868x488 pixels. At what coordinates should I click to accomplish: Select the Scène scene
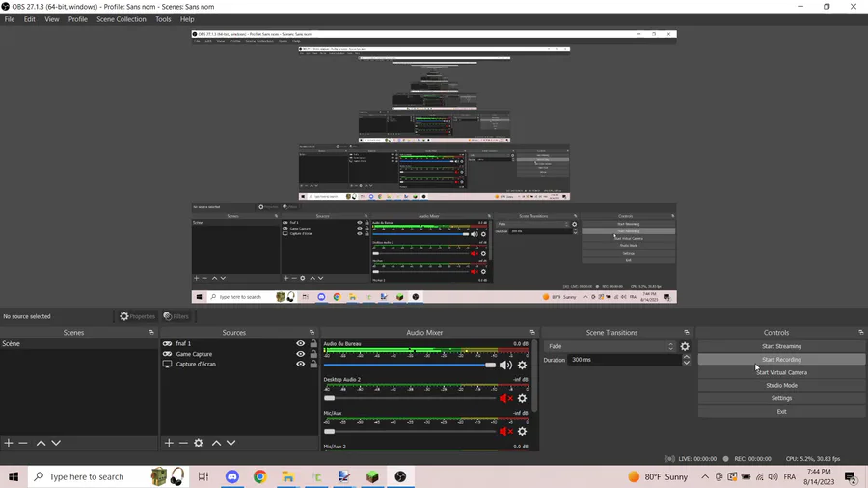click(x=79, y=343)
